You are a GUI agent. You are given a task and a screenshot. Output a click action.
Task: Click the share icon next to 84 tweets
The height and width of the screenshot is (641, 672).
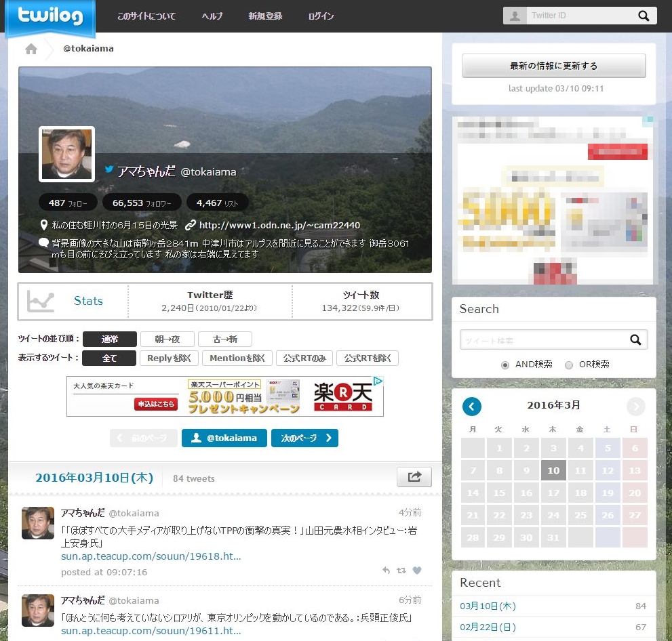tap(414, 477)
